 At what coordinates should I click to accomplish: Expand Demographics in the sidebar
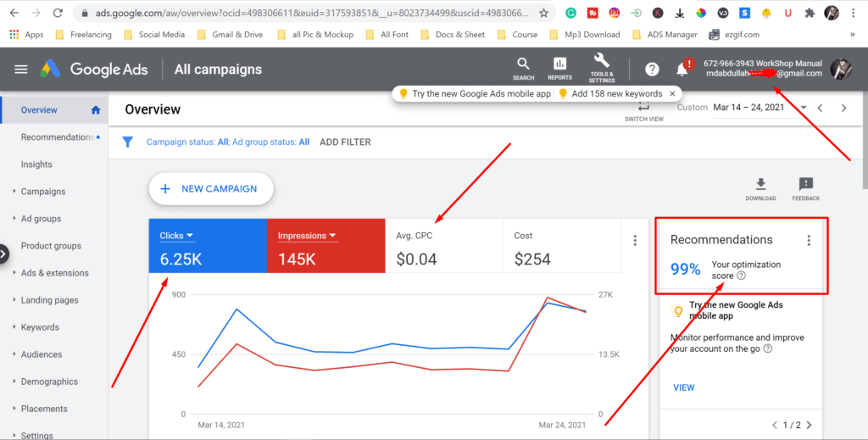pos(14,381)
